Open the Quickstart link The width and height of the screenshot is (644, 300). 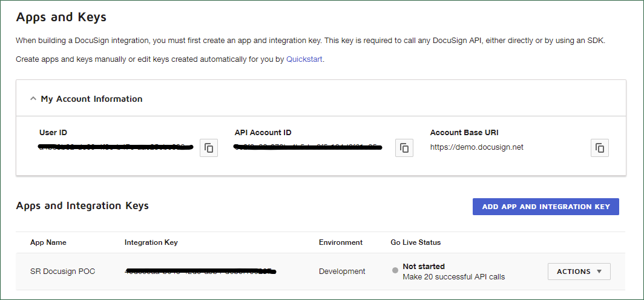(304, 59)
